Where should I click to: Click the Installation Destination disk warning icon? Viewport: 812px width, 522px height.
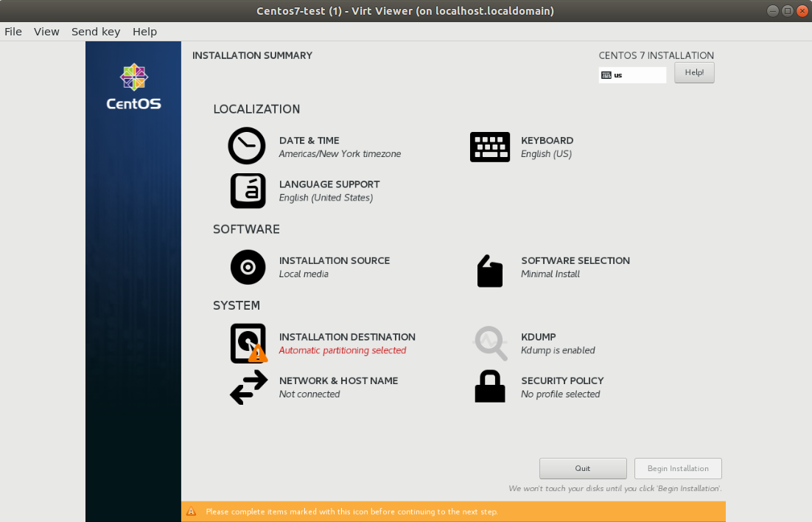(248, 343)
